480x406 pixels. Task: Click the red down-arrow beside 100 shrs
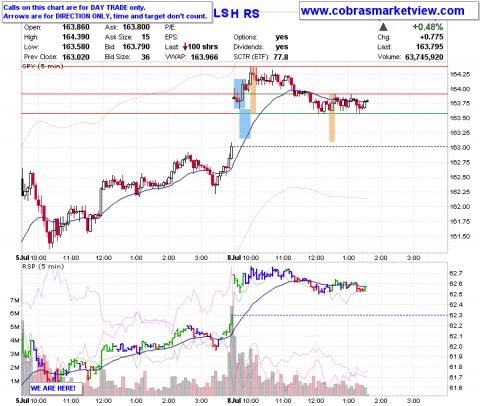[x=185, y=47]
